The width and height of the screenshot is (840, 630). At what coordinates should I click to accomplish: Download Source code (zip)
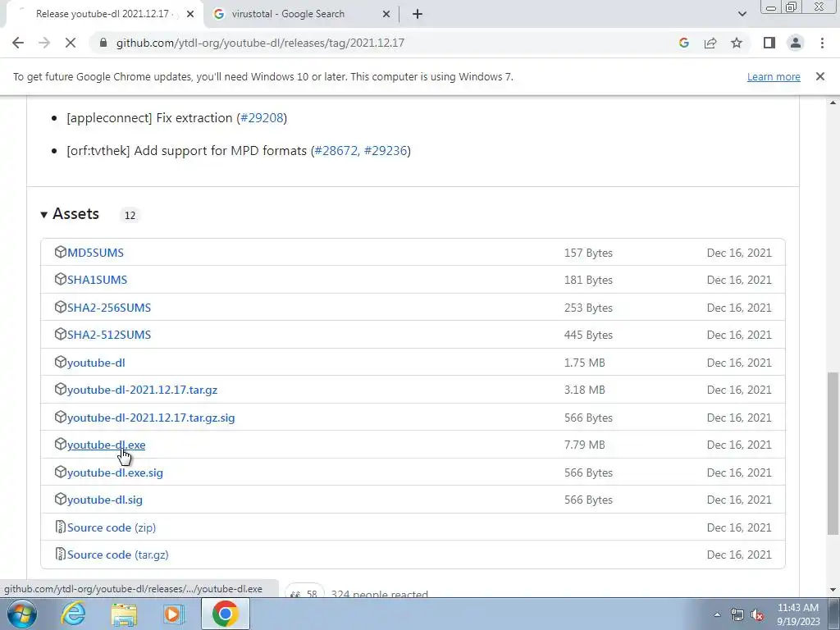point(112,527)
